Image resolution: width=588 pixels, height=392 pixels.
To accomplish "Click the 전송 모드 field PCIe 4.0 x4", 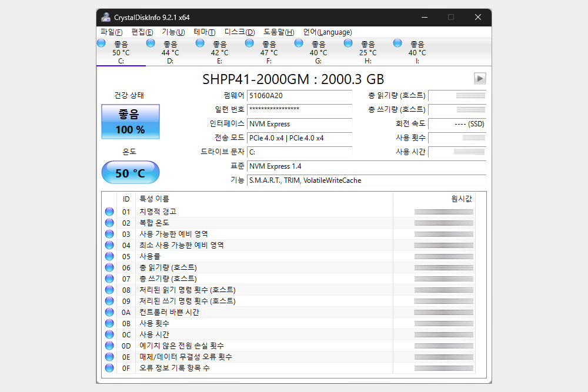I will [300, 138].
